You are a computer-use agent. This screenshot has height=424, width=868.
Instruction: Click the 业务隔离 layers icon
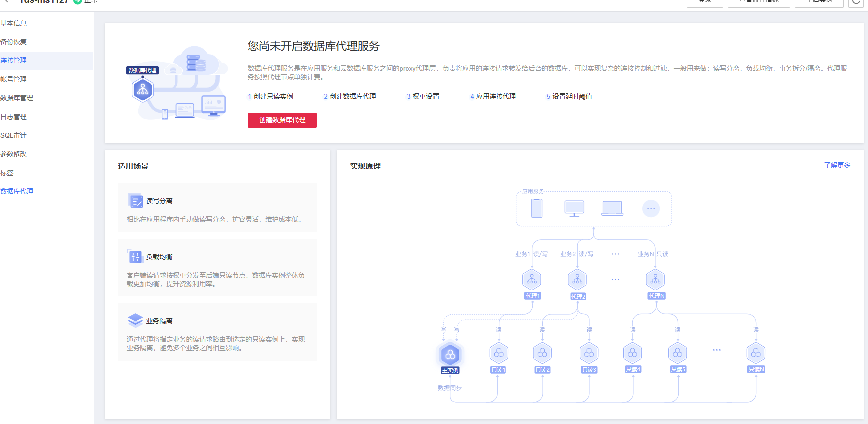(135, 320)
